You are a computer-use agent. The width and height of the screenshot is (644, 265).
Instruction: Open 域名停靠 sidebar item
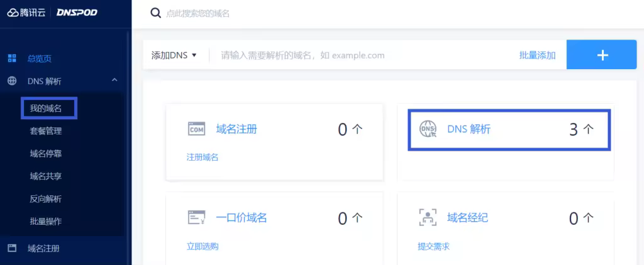coord(45,154)
